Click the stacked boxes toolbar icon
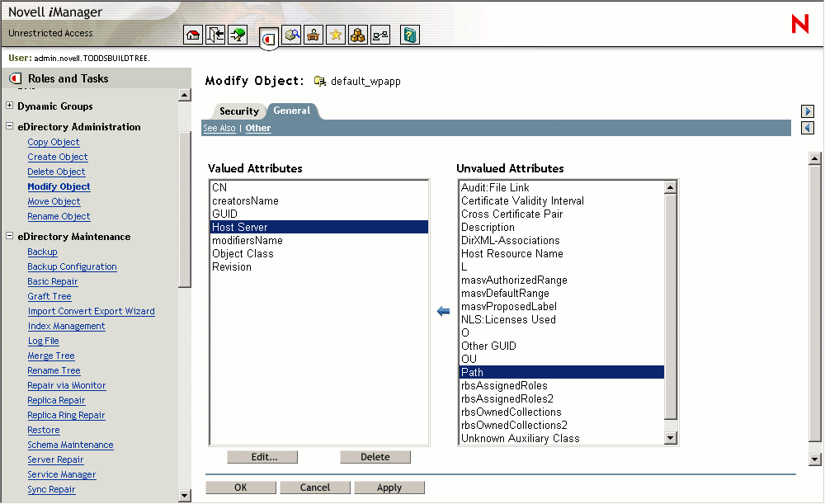This screenshot has height=504, width=825. 357,35
